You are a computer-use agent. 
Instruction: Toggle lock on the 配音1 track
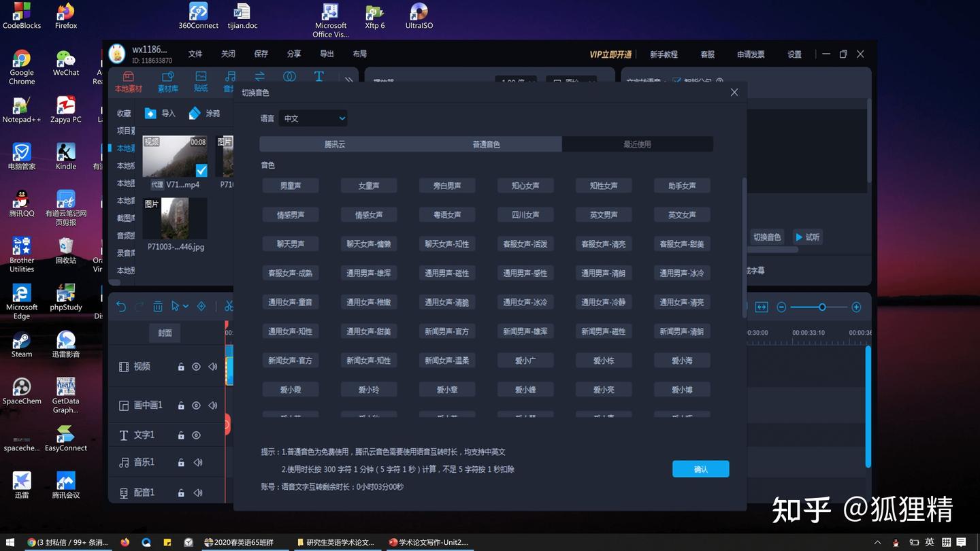coord(181,492)
